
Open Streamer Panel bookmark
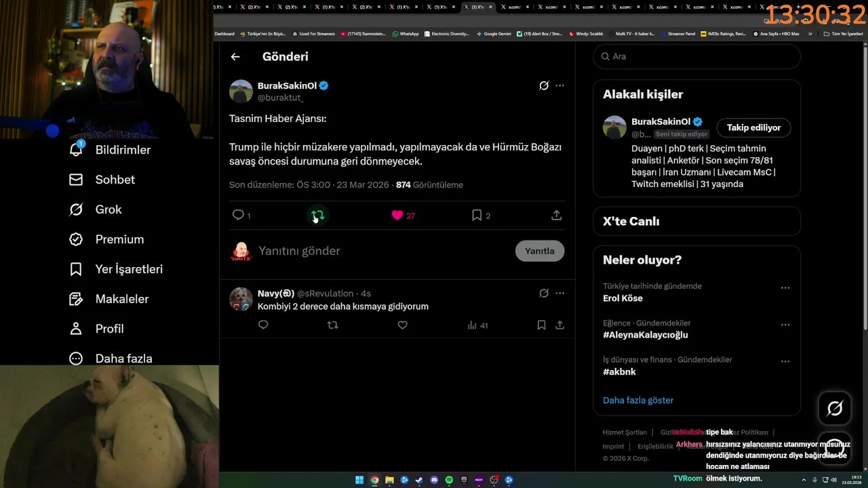coord(678,33)
